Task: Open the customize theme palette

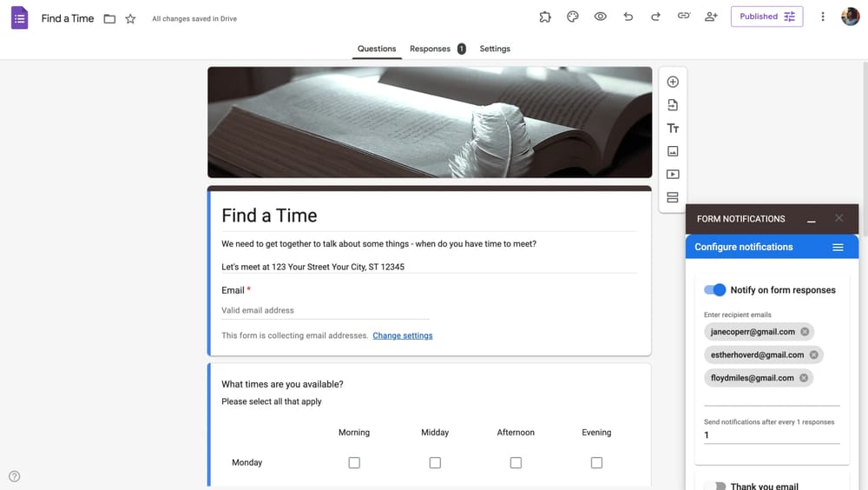Action: [573, 17]
